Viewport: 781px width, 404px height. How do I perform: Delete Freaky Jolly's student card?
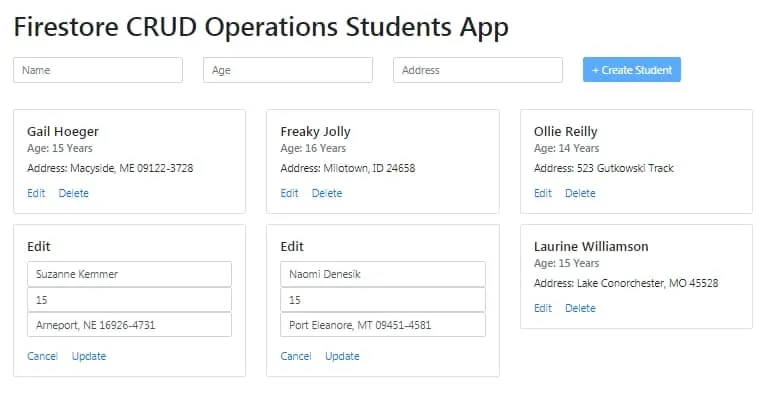(x=327, y=193)
